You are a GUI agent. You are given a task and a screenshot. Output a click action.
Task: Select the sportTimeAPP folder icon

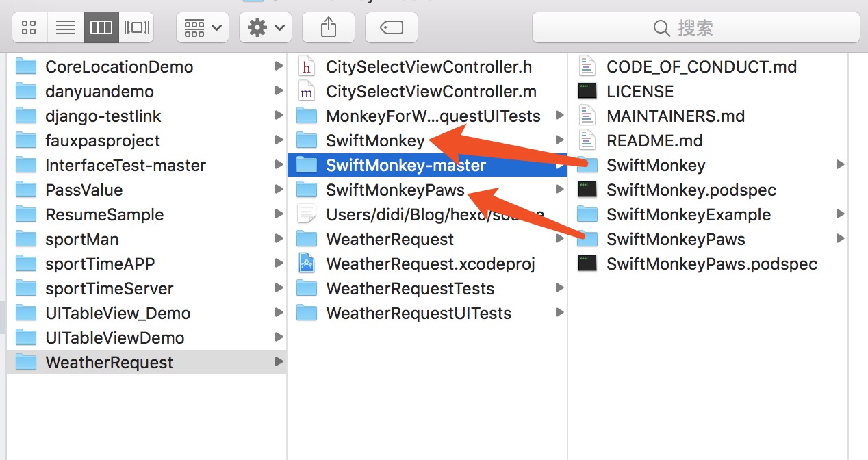click(26, 264)
